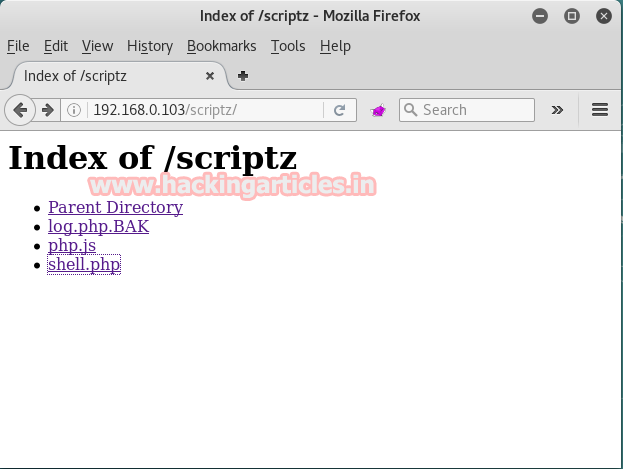623x469 pixels.
Task: Open the History menu
Action: click(x=150, y=46)
